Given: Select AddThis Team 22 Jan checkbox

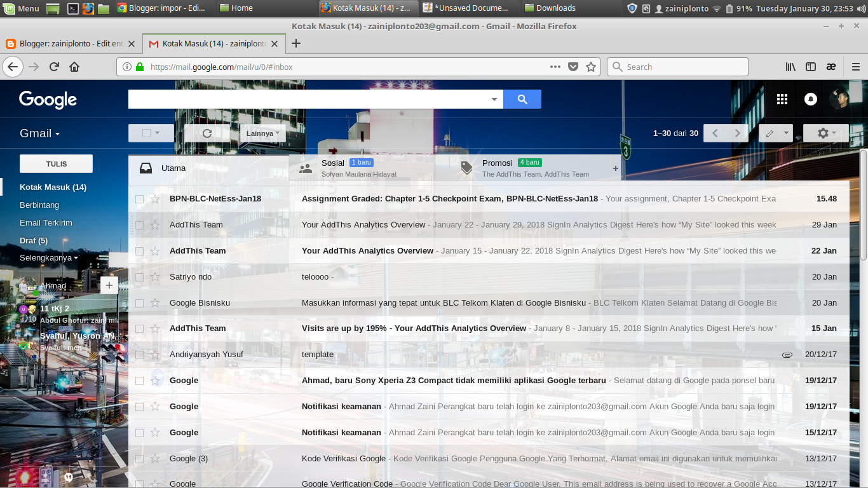Looking at the screenshot, I should 139,251.
